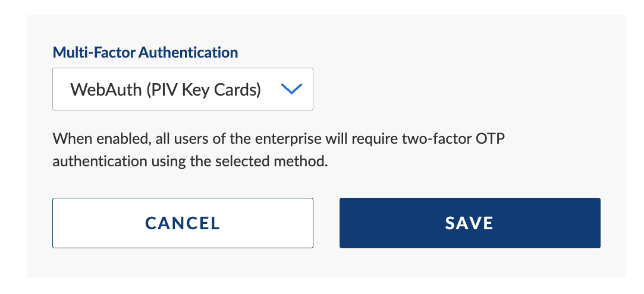The width and height of the screenshot is (644, 294).
Task: Click the word "Authentication" in the heading
Action: (x=188, y=52)
